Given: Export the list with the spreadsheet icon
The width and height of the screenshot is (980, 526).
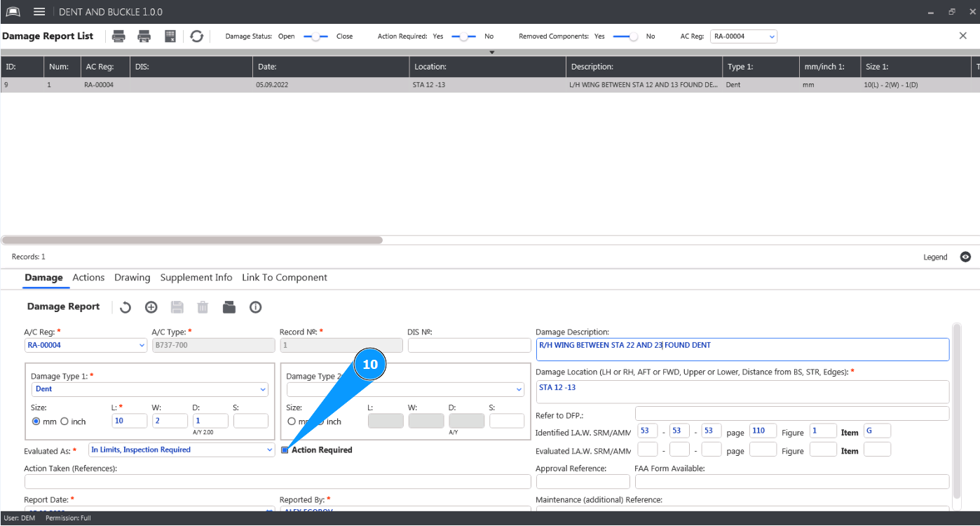Looking at the screenshot, I should pyautogui.click(x=170, y=36).
